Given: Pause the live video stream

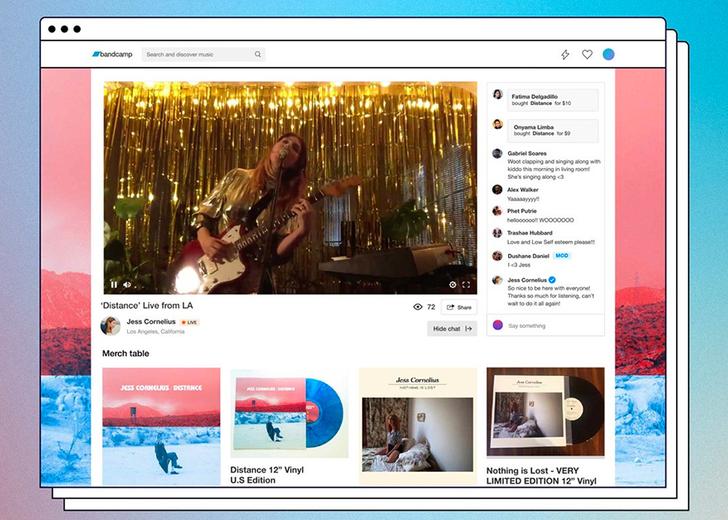Looking at the screenshot, I should pyautogui.click(x=114, y=284).
